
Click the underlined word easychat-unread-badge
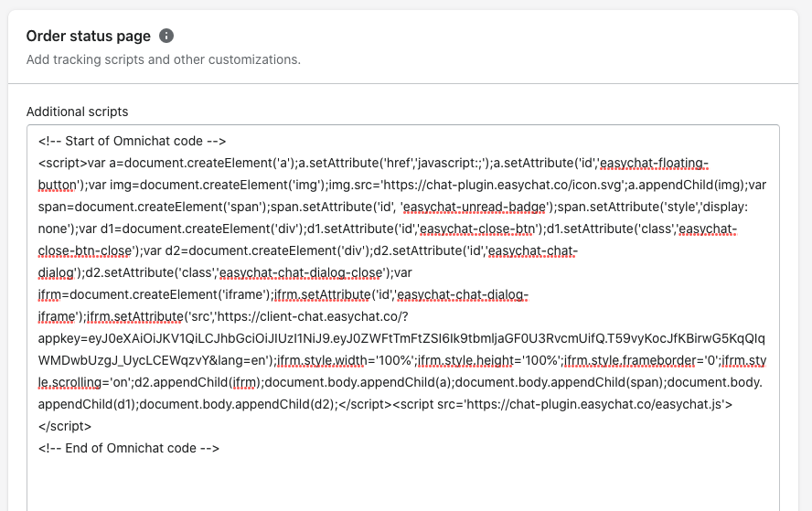(475, 208)
